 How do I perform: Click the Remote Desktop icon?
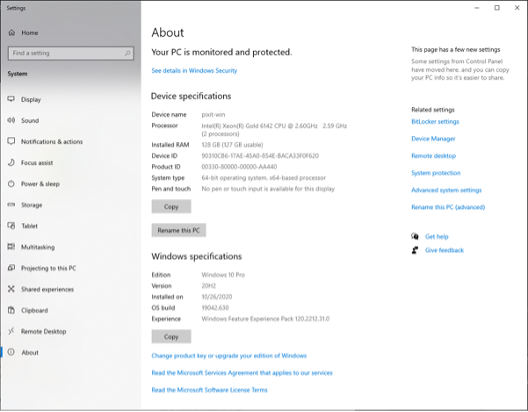point(11,331)
